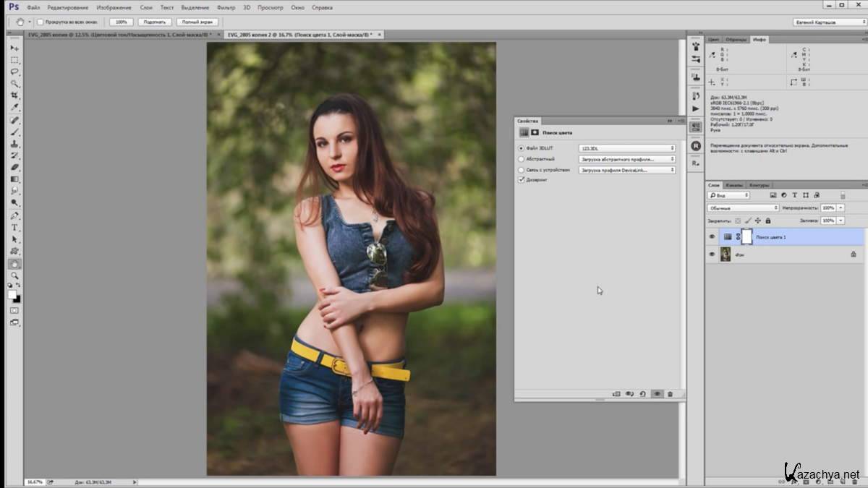Expand the layer opacity 100% dropdown arrow
The width and height of the screenshot is (868, 488).
click(x=839, y=207)
